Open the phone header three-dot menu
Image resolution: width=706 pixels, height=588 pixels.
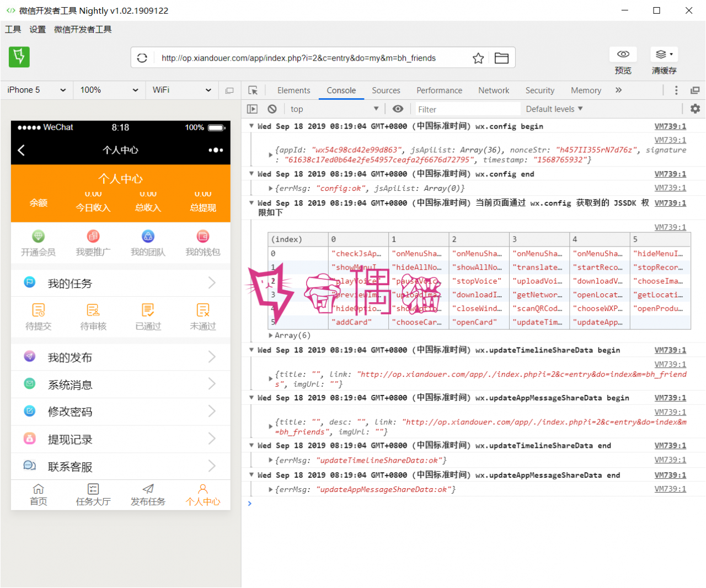[x=216, y=150]
